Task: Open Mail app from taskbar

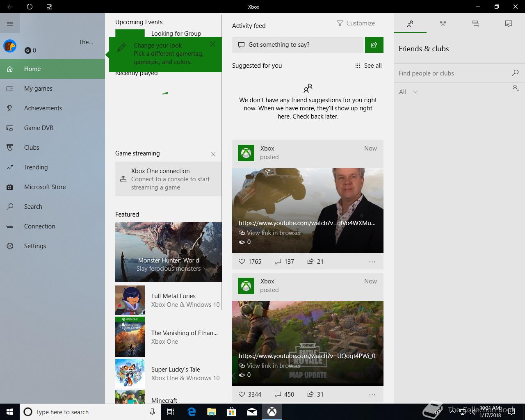Action: 252,412
